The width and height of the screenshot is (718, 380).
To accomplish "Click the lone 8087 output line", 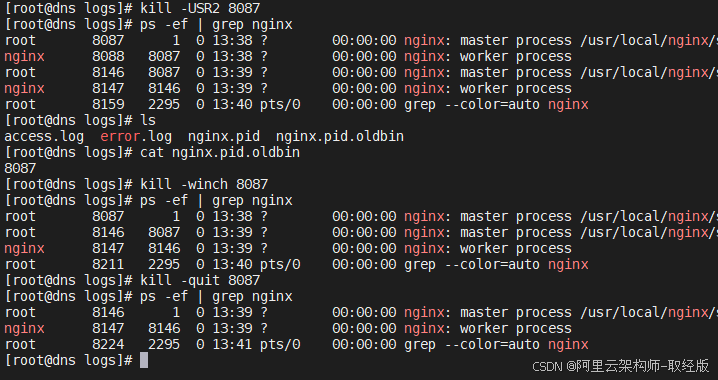I will (20, 168).
